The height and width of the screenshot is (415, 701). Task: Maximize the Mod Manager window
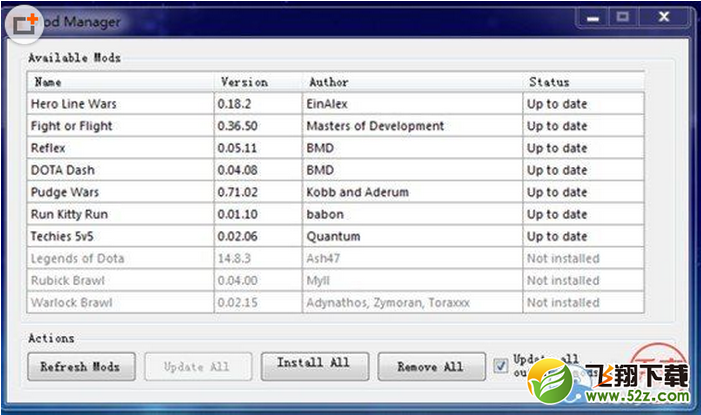point(623,17)
